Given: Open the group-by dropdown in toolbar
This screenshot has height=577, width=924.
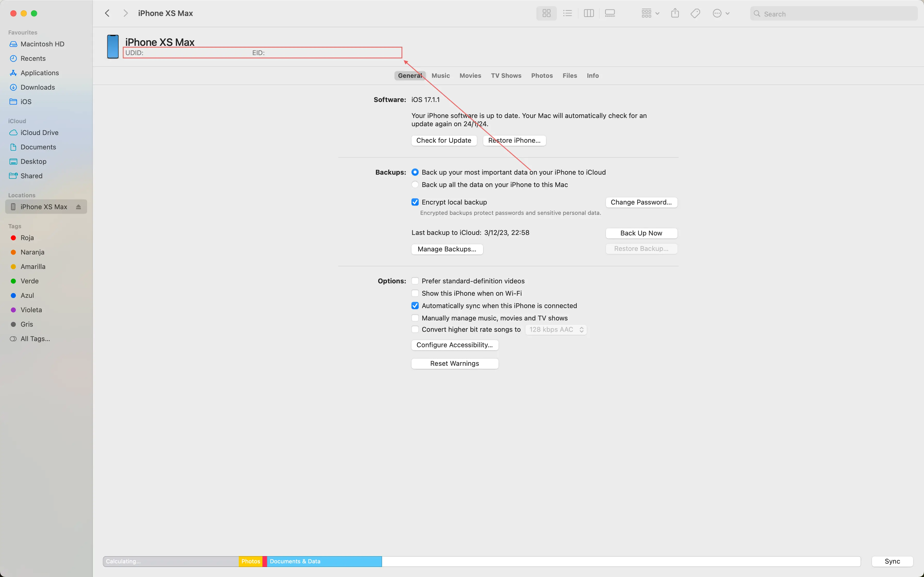Looking at the screenshot, I should 650,13.
